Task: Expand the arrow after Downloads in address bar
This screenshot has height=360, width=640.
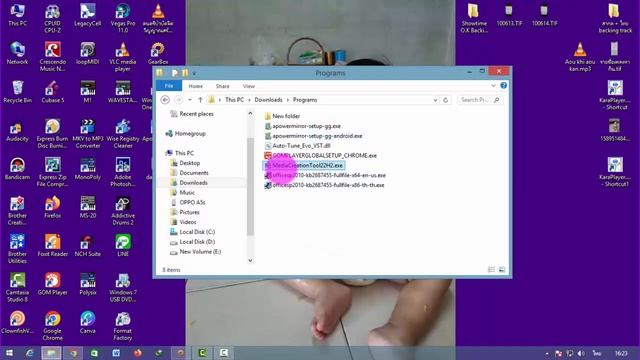Action: (288, 100)
